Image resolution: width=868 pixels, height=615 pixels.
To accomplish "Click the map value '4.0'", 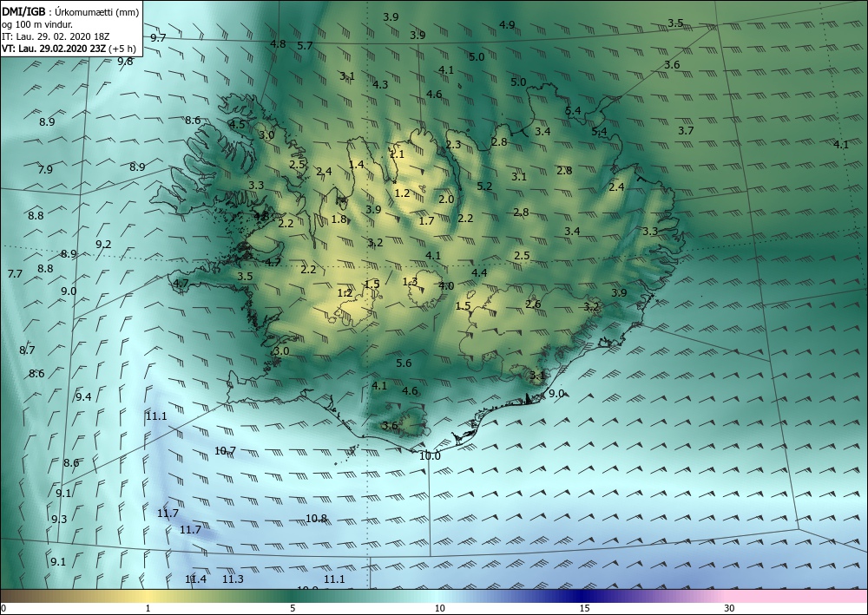I will [x=446, y=285].
